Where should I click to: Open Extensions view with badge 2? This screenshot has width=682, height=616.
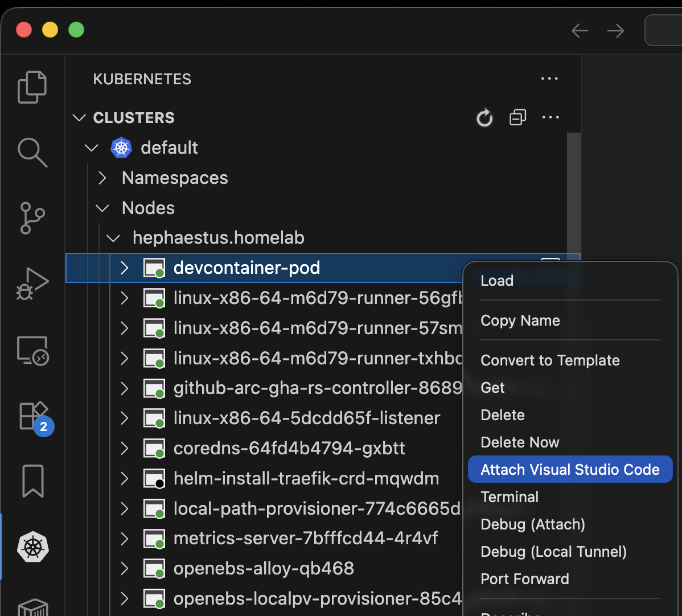click(32, 416)
